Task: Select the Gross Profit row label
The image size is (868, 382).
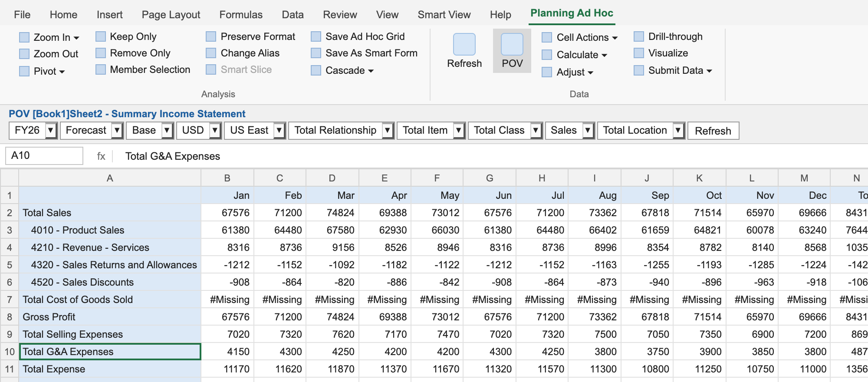Action: coord(110,317)
